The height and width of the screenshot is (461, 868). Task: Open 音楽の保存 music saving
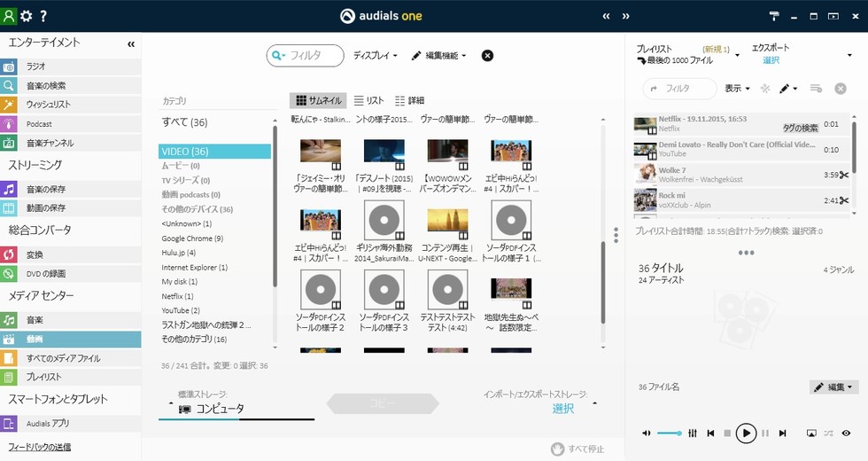(70, 189)
